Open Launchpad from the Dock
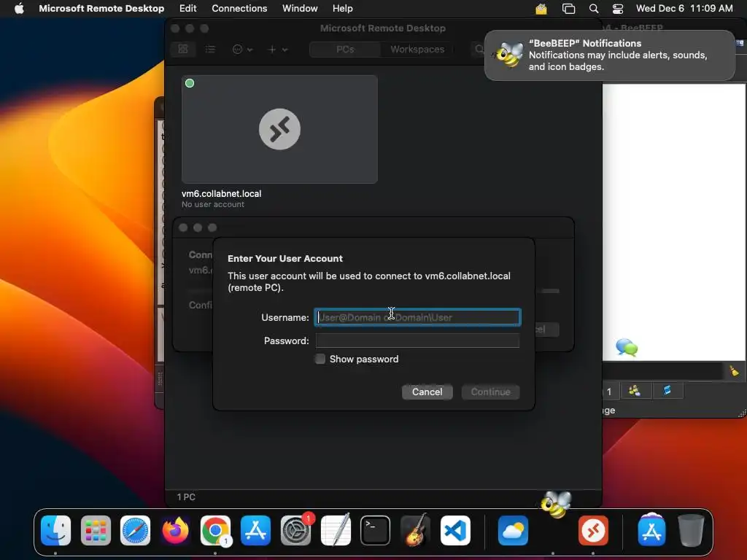747x560 pixels. click(96, 530)
